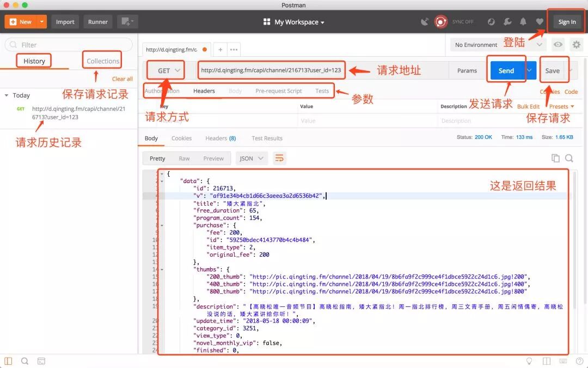Click the 200 OK status text

[x=483, y=137]
